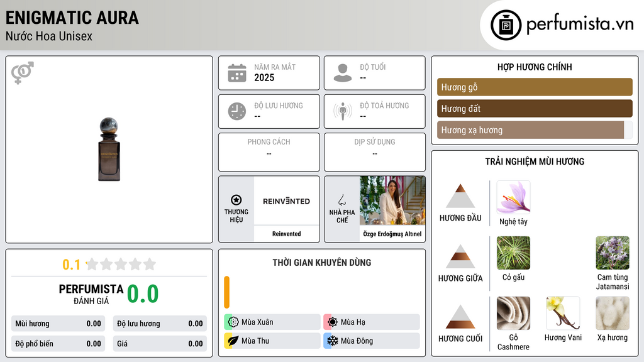Click the Phong cách card

tap(269, 152)
